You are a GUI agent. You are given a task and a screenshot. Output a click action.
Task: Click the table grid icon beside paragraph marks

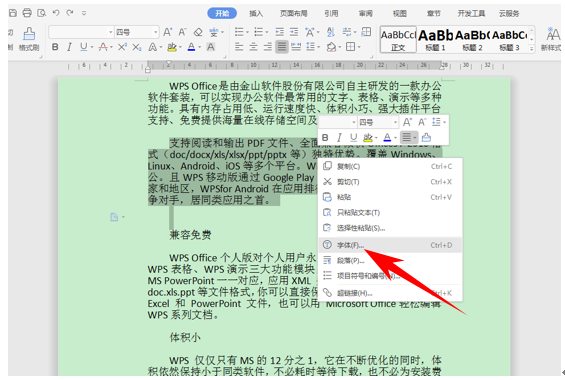pyautogui.click(x=366, y=32)
